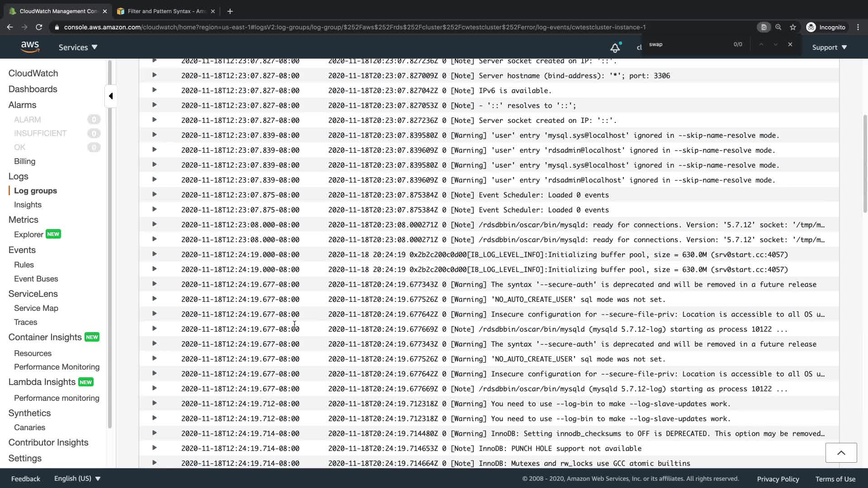Viewport: 868px width, 488px height.
Task: Open the Support dropdown menu
Action: (829, 47)
